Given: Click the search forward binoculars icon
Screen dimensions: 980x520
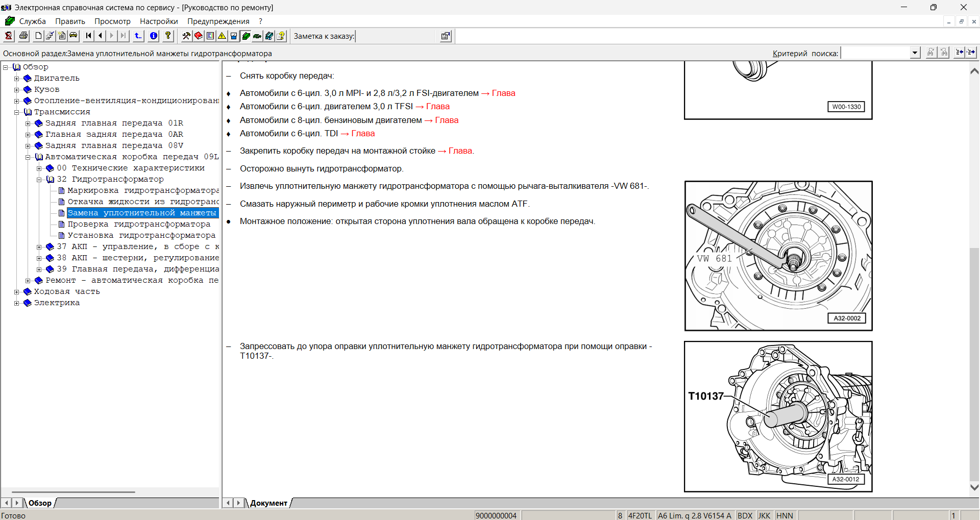Looking at the screenshot, I should pyautogui.click(x=931, y=53).
